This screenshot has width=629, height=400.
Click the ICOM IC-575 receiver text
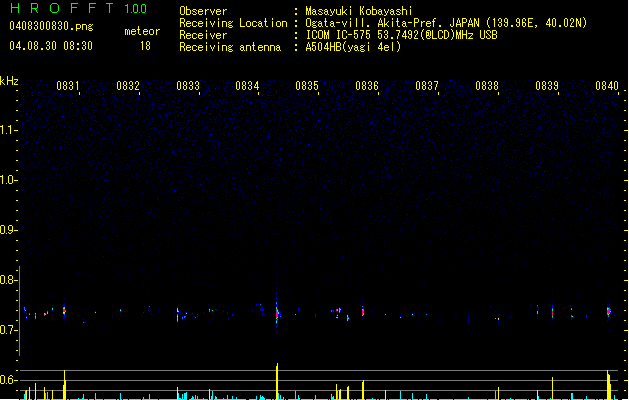tap(402, 35)
